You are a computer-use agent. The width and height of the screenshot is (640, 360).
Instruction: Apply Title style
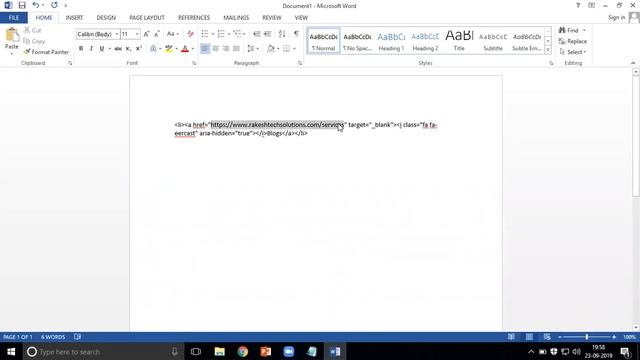click(x=459, y=41)
